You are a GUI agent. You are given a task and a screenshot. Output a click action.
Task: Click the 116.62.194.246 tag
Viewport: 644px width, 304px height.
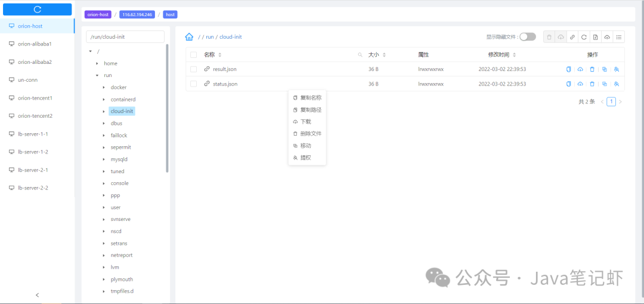click(x=137, y=14)
